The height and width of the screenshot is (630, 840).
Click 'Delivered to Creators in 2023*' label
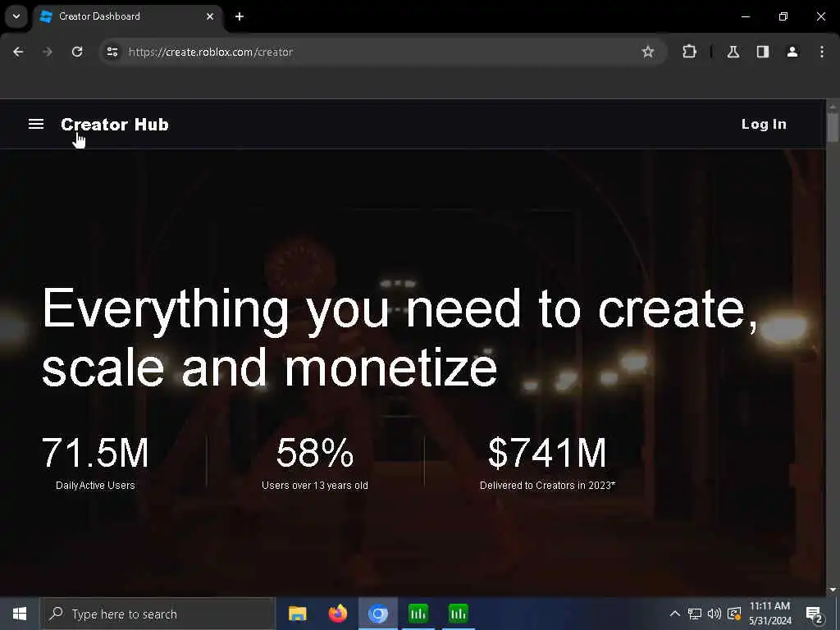coord(547,486)
